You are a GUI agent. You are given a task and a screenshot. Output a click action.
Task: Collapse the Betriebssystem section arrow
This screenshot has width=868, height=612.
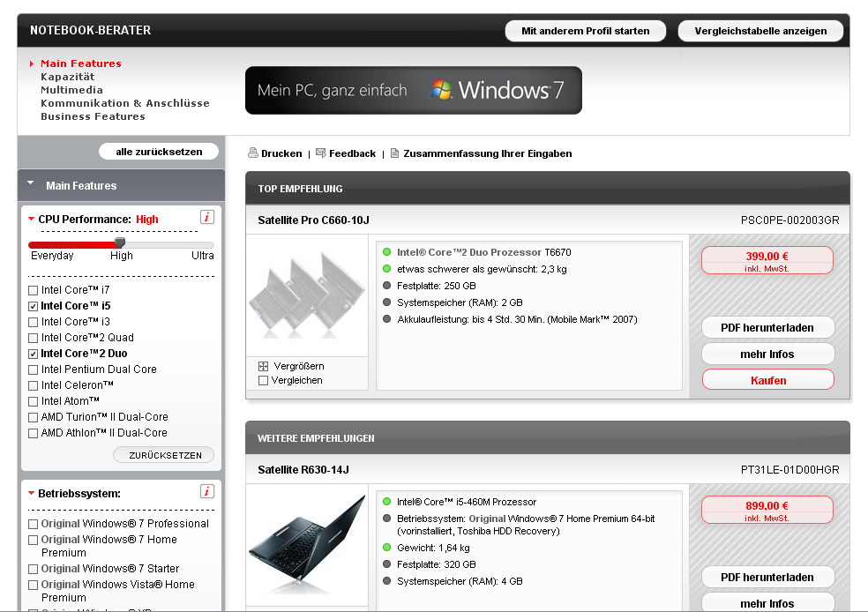coord(31,494)
